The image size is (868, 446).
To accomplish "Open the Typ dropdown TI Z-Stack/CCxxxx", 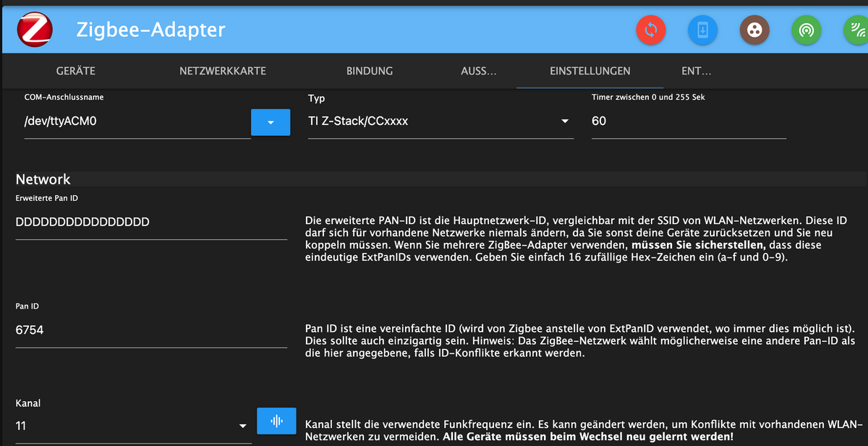I will pyautogui.click(x=441, y=121).
